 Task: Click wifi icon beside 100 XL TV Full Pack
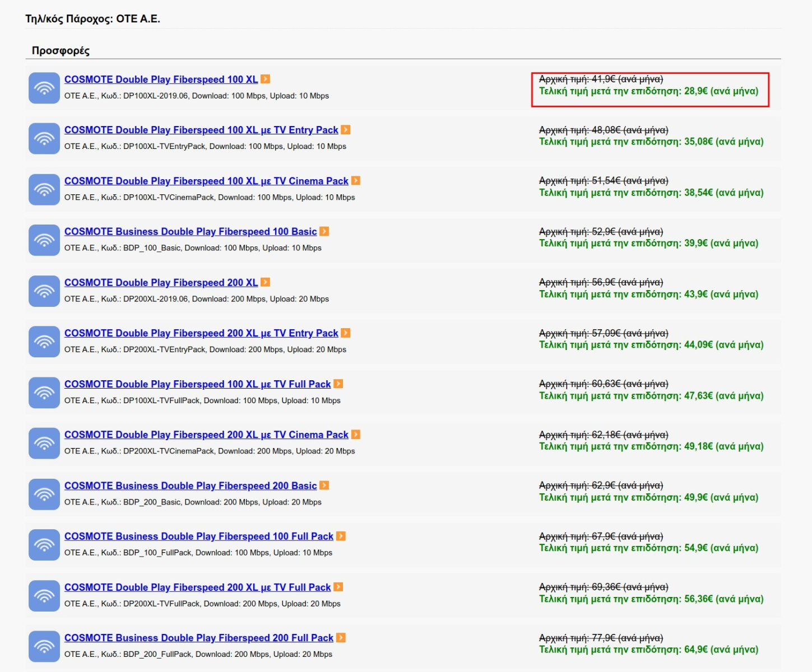(x=44, y=393)
